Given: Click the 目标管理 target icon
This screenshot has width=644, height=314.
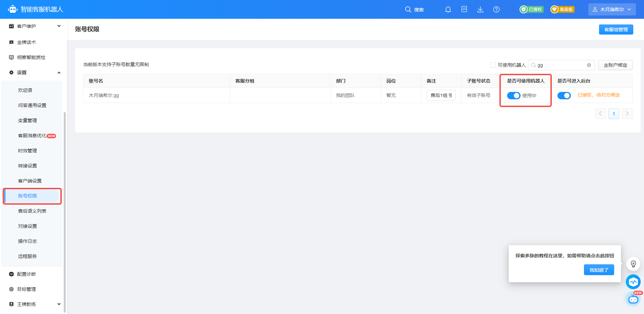Looking at the screenshot, I should click(x=11, y=289).
